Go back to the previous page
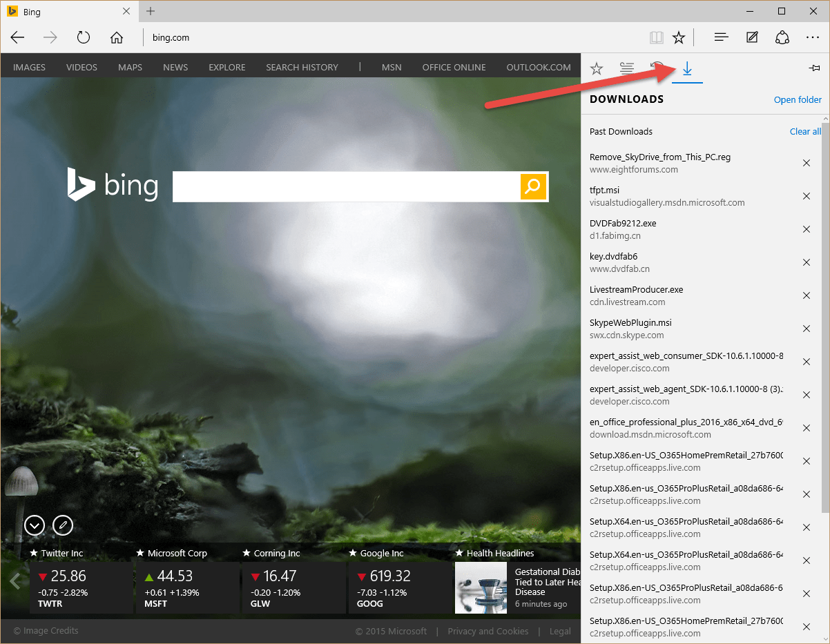Image resolution: width=830 pixels, height=644 pixels. [x=17, y=37]
